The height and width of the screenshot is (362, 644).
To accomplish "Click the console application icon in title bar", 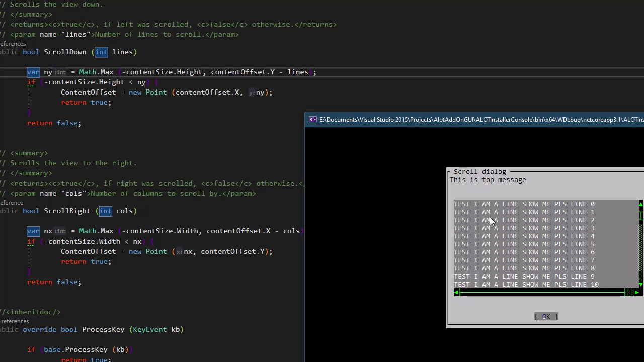I will 312,120.
